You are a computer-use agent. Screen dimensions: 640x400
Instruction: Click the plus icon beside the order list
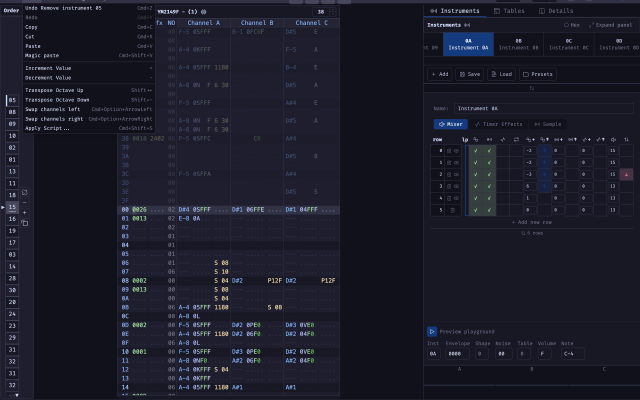coord(24,213)
